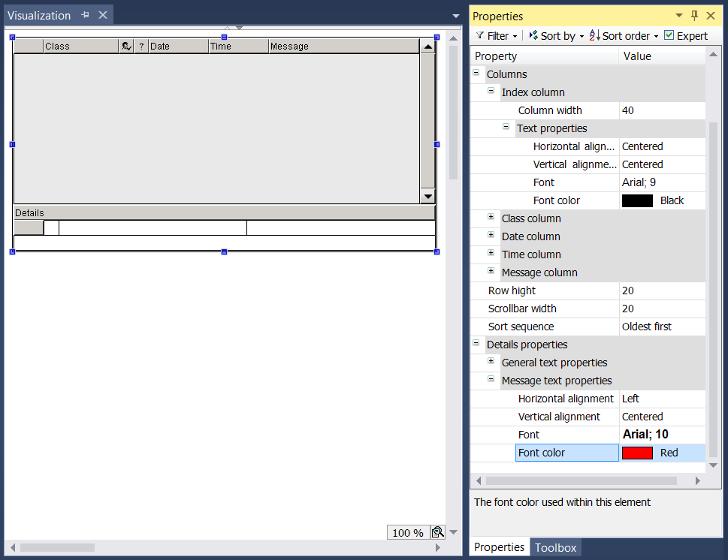
Task: Expand the Date column node
Action: (491, 235)
